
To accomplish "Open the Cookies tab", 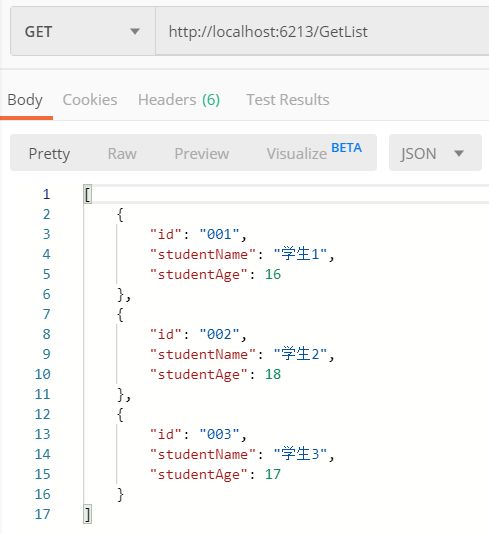I will pos(90,100).
